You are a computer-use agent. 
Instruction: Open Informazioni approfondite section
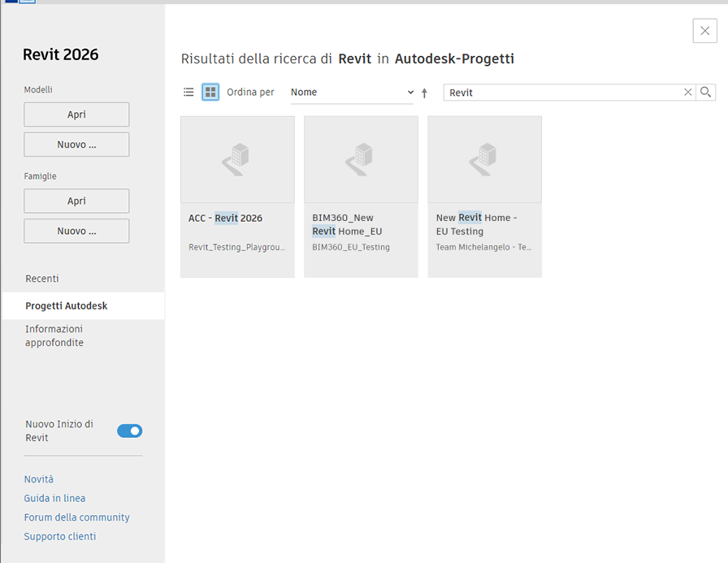click(x=54, y=336)
